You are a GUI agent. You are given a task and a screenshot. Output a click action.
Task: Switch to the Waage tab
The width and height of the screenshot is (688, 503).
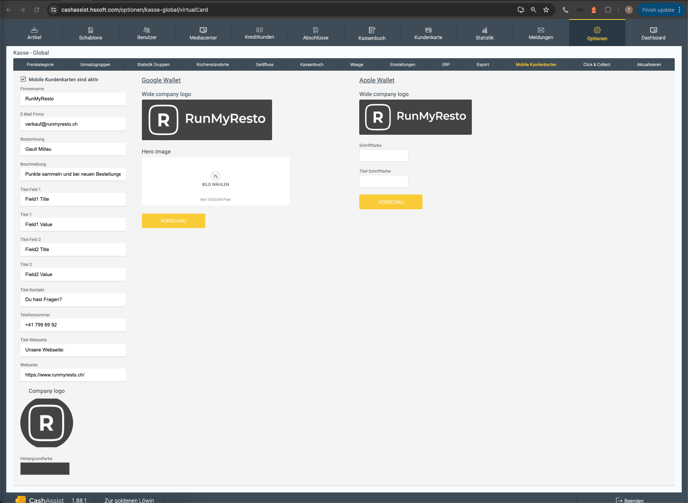tap(357, 65)
